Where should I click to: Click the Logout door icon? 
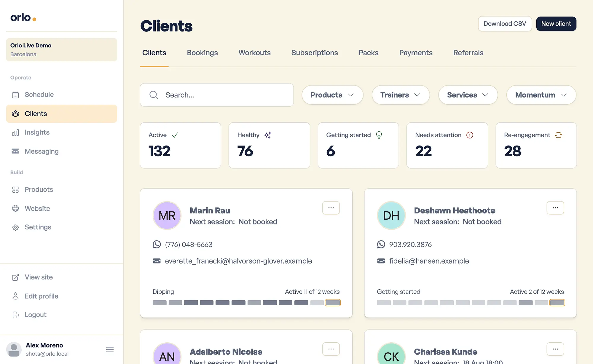coord(15,315)
